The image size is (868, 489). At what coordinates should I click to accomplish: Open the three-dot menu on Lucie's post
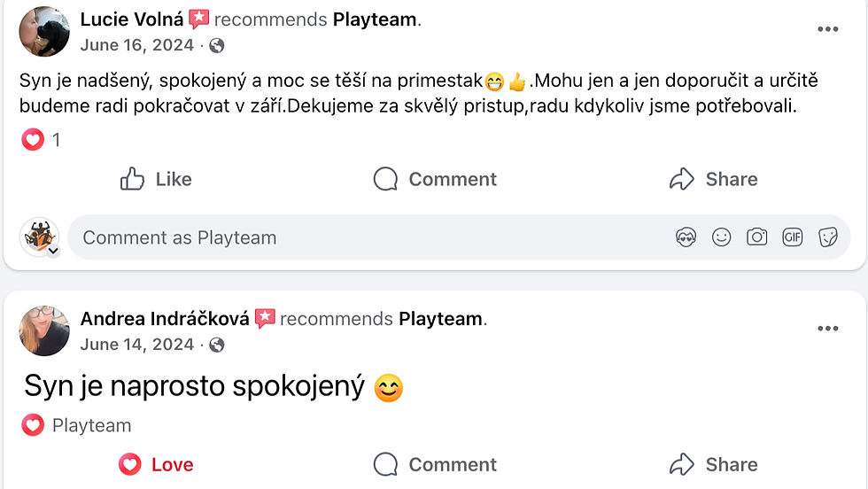827,29
